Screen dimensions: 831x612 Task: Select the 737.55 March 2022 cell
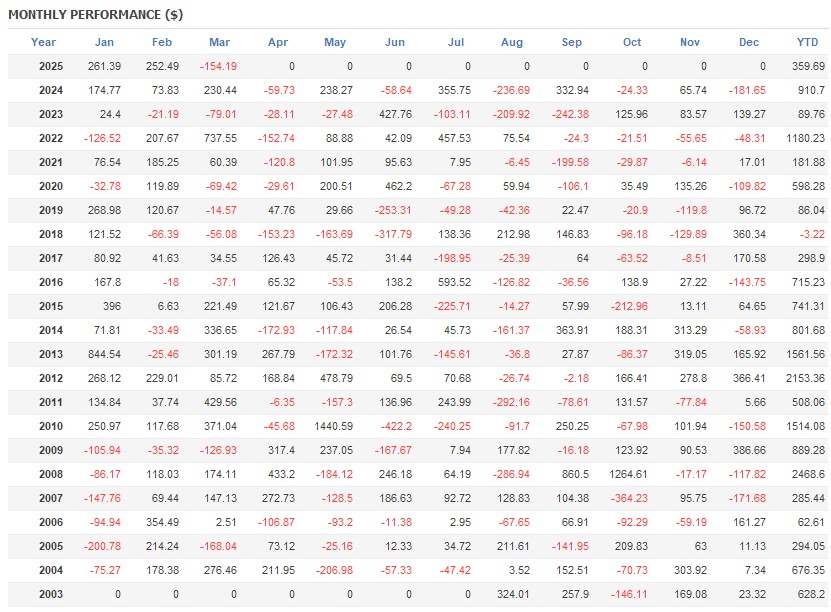tap(220, 138)
